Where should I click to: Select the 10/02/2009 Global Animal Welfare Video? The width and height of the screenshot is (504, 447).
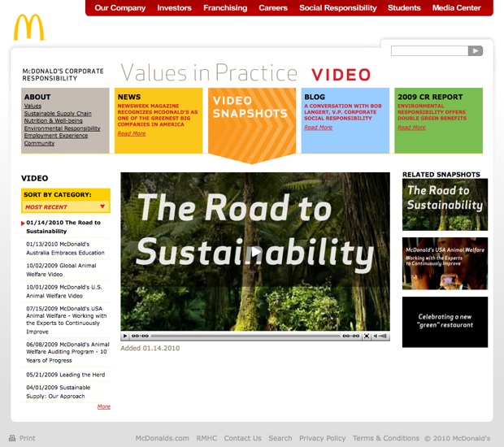61,270
